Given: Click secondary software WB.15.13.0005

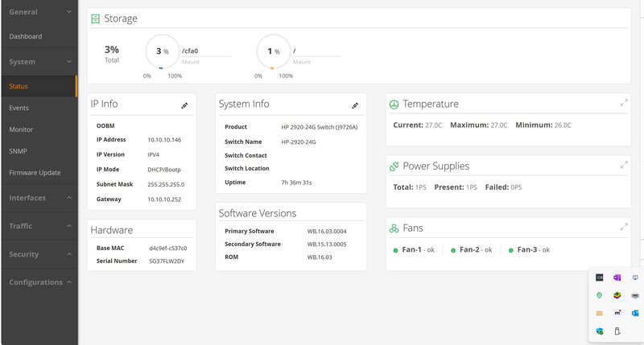Looking at the screenshot, I should [x=327, y=244].
